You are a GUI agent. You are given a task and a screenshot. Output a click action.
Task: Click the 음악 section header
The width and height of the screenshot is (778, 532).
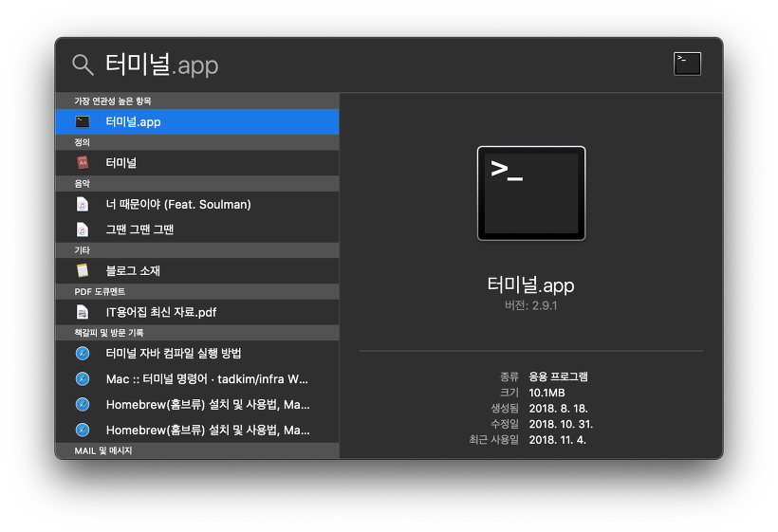point(197,183)
